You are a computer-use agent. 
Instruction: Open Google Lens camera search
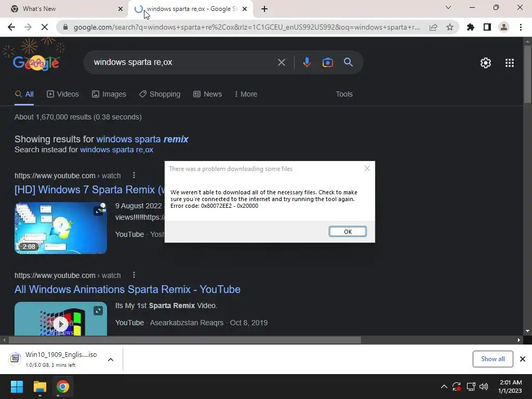(328, 62)
